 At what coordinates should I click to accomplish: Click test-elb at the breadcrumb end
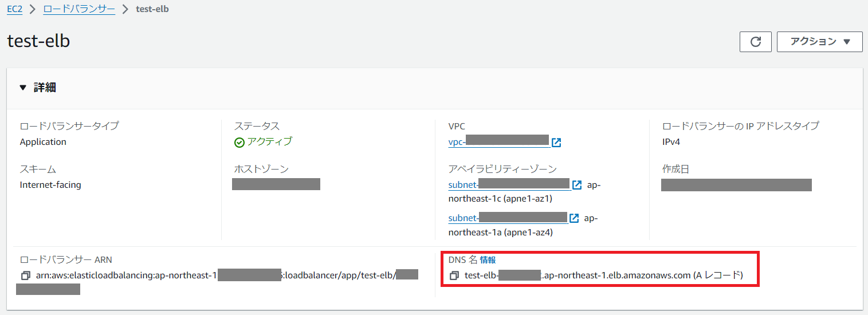coord(152,9)
